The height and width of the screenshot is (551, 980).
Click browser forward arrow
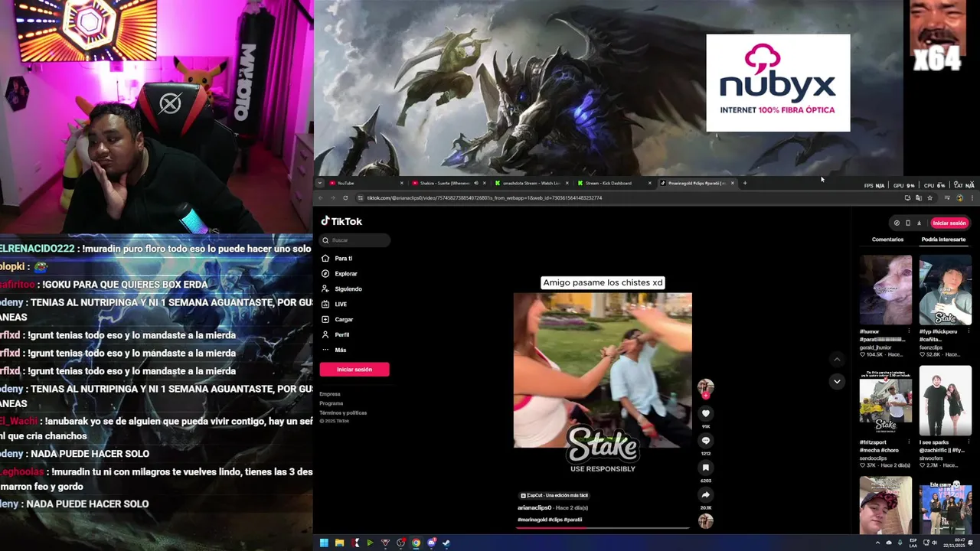click(332, 197)
